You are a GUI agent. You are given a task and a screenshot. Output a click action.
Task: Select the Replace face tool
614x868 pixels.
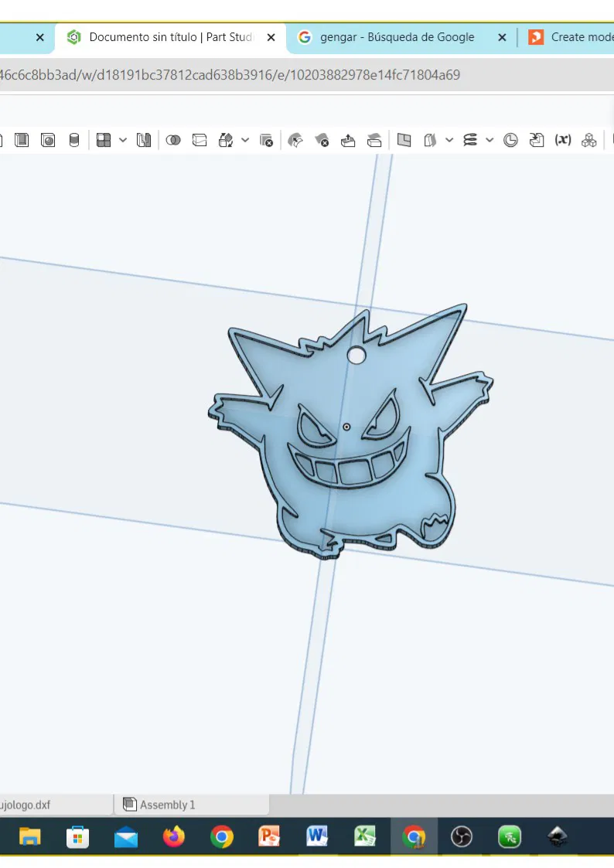374,140
